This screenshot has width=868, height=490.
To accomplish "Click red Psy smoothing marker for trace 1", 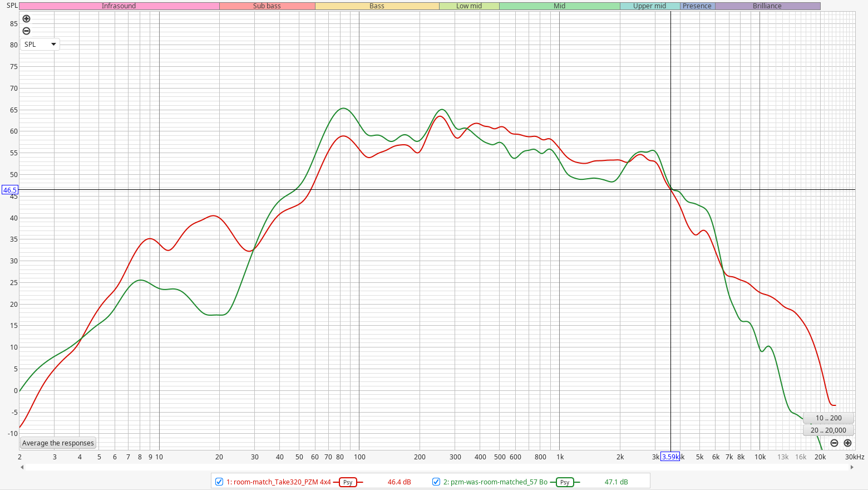I will [348, 482].
